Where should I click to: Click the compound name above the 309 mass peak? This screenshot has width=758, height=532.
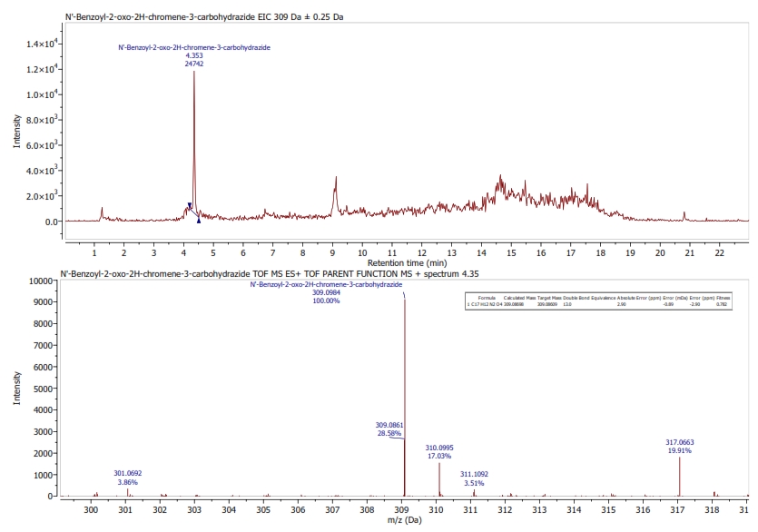pos(326,285)
